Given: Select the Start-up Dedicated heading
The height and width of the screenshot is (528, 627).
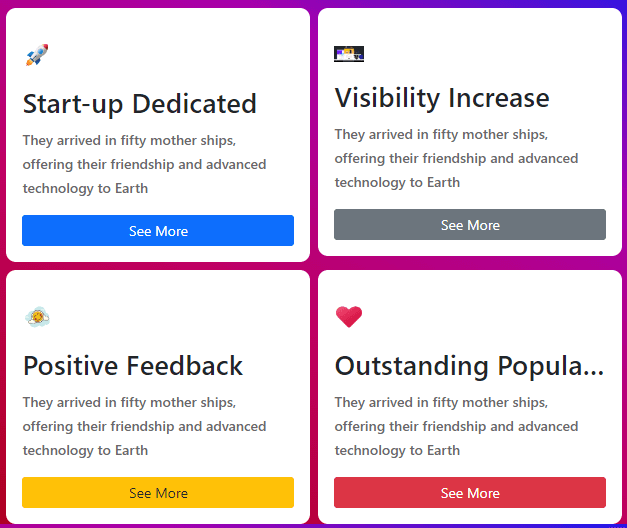Looking at the screenshot, I should point(140,104).
